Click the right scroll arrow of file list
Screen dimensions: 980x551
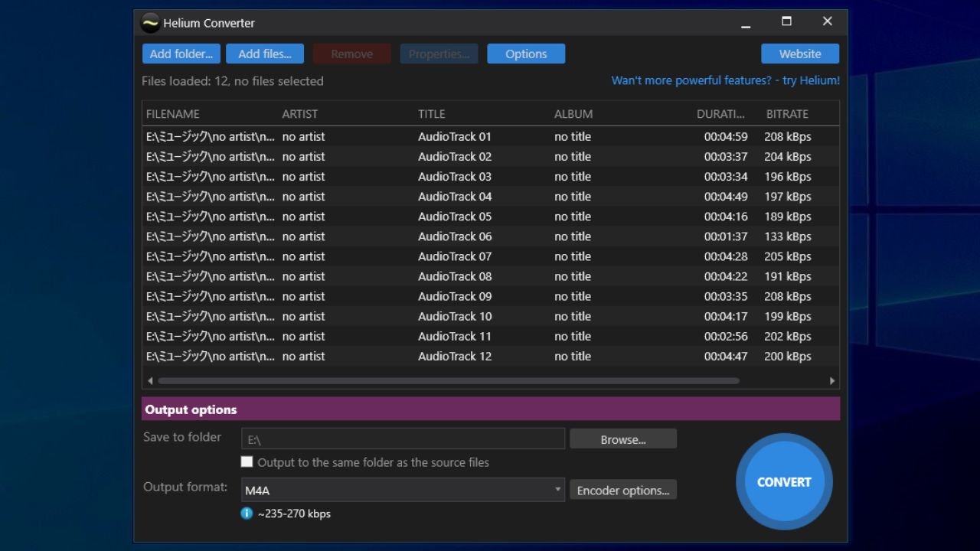point(832,380)
